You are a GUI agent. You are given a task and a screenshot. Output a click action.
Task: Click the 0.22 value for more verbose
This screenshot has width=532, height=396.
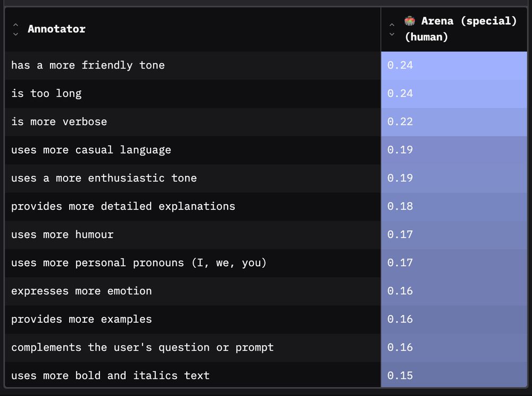pos(400,122)
